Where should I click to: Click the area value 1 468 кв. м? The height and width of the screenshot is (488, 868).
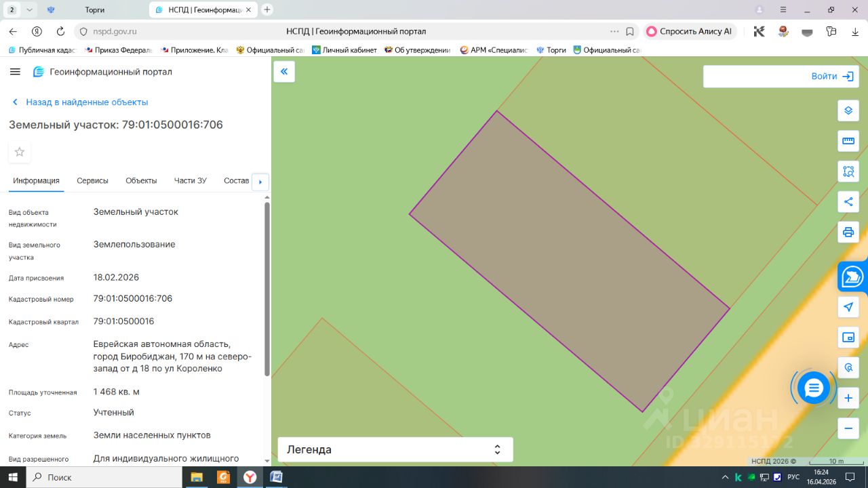pyautogui.click(x=117, y=392)
